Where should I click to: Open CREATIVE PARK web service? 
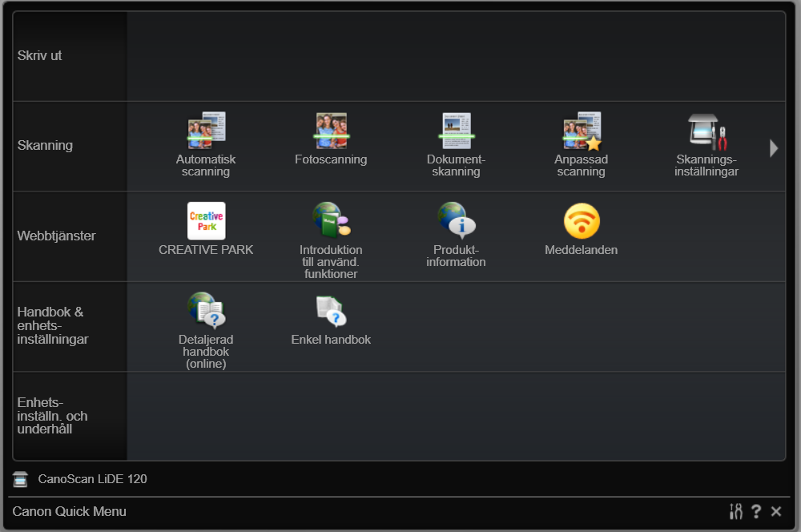(x=206, y=221)
